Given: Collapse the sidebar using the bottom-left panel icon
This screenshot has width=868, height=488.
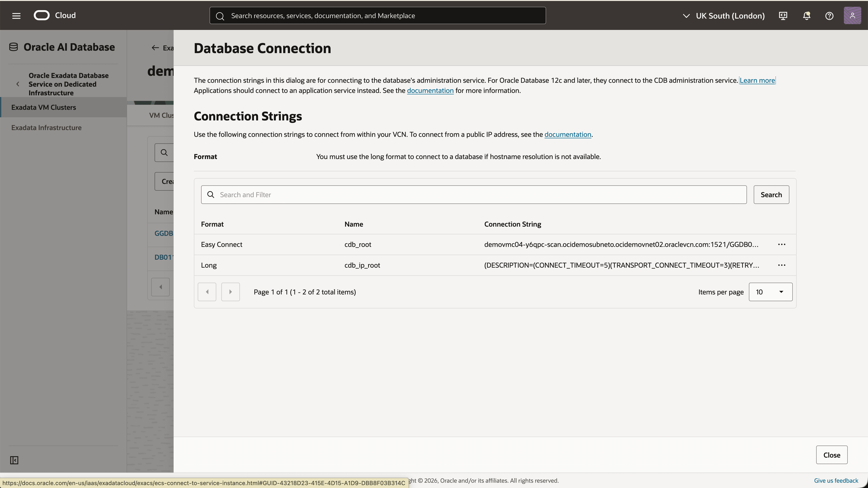Looking at the screenshot, I should (x=14, y=460).
